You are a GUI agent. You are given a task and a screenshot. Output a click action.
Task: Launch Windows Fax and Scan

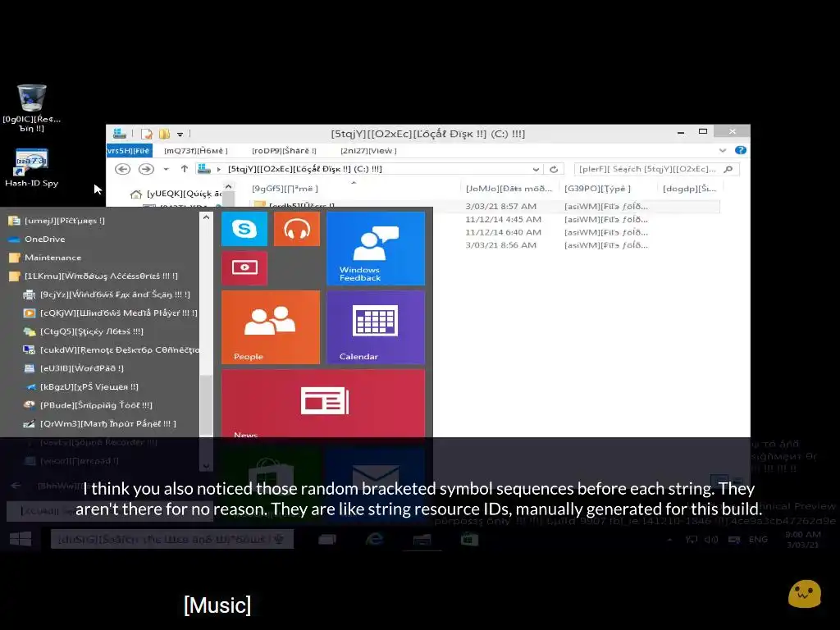107,294
